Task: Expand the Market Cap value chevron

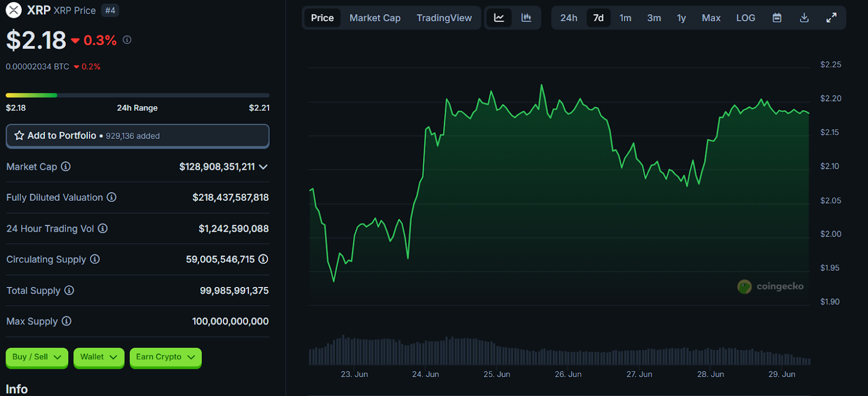Action: [263, 167]
